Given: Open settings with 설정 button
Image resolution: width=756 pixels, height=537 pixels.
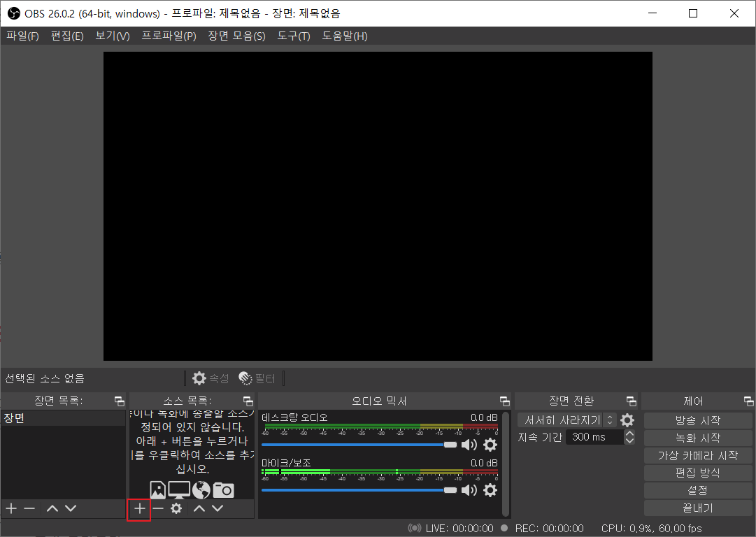Looking at the screenshot, I should (x=698, y=491).
